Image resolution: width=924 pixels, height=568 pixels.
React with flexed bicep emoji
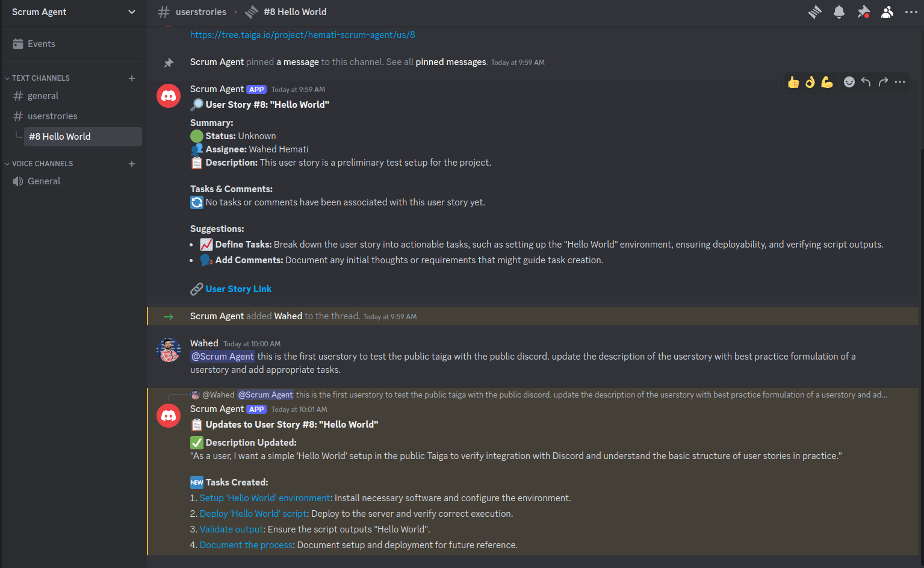pos(827,82)
